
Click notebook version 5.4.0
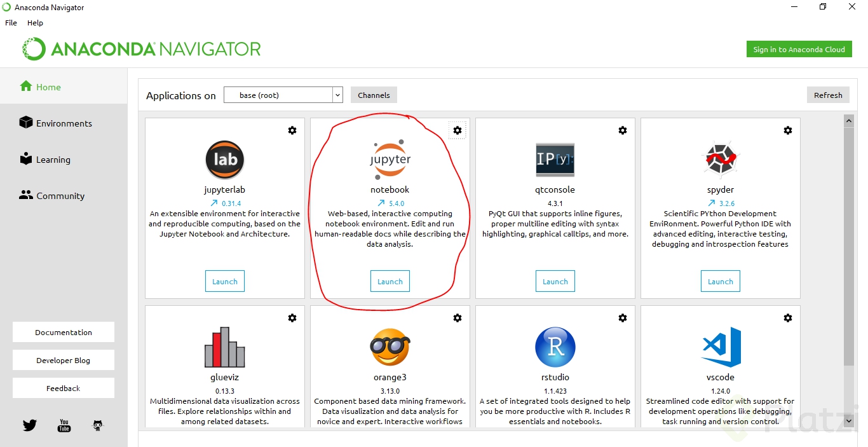(x=397, y=203)
